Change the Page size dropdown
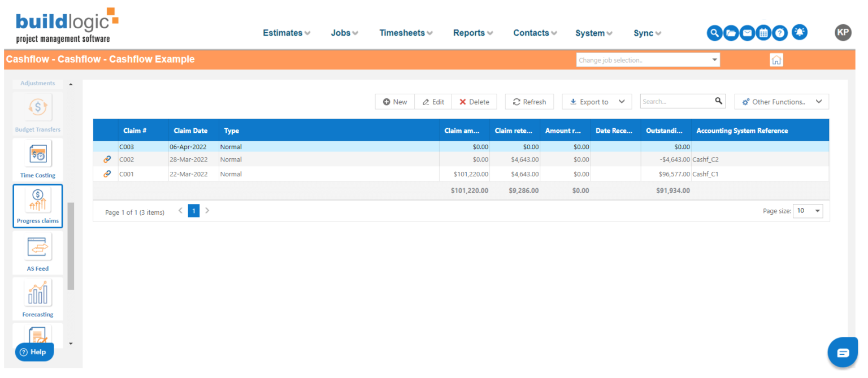The height and width of the screenshot is (378, 868). pos(808,210)
